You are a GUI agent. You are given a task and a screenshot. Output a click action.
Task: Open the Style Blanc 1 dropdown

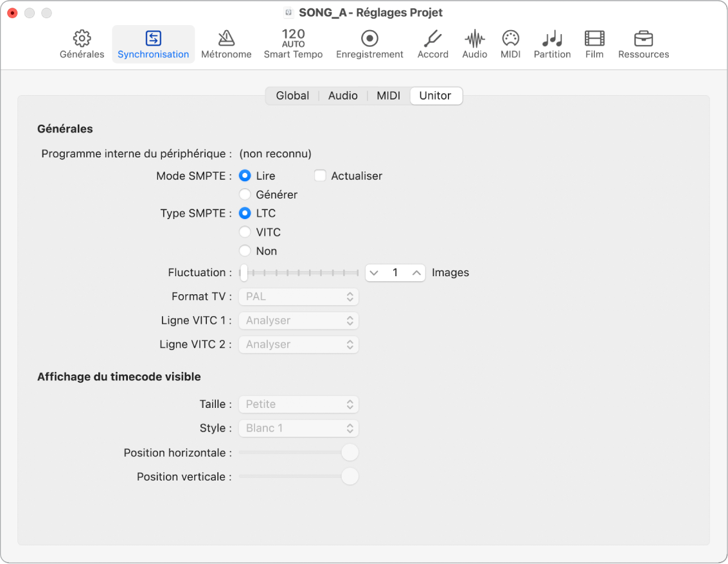click(298, 428)
